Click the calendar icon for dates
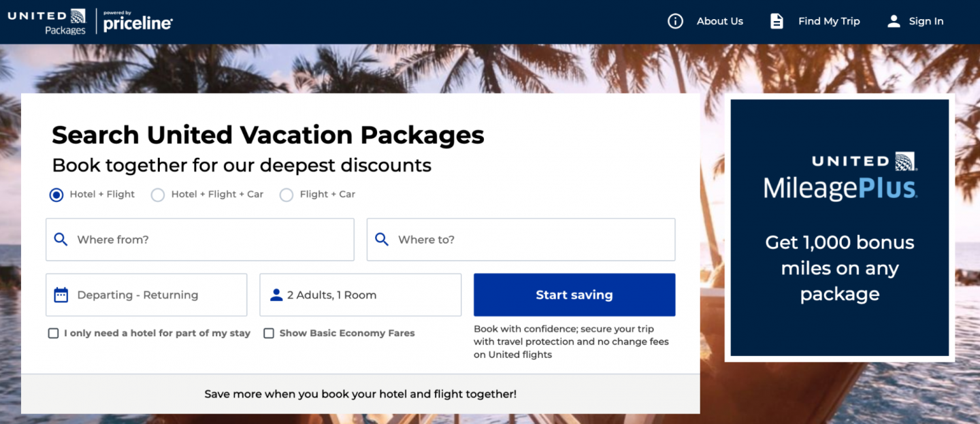980x424 pixels. [61, 295]
